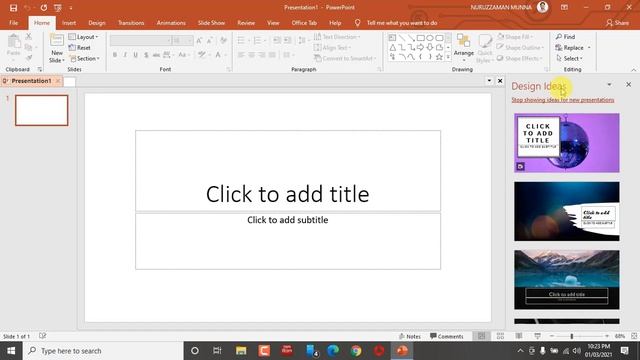Click the New Slide button
The image size is (640, 360).
(x=57, y=49)
